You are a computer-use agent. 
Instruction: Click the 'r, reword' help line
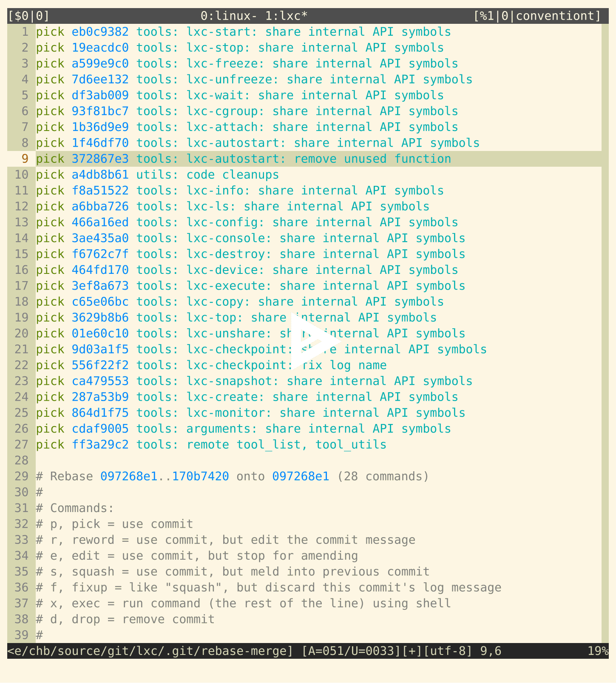point(226,540)
